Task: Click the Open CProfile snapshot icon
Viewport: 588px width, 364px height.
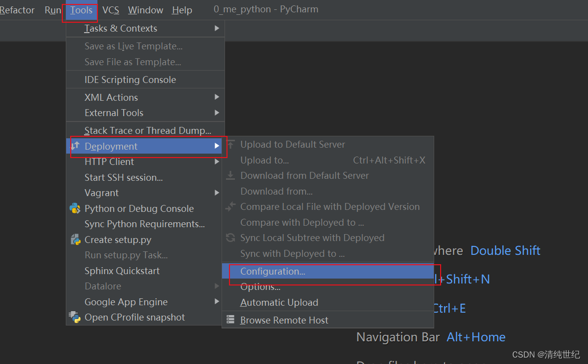Action: click(x=75, y=317)
